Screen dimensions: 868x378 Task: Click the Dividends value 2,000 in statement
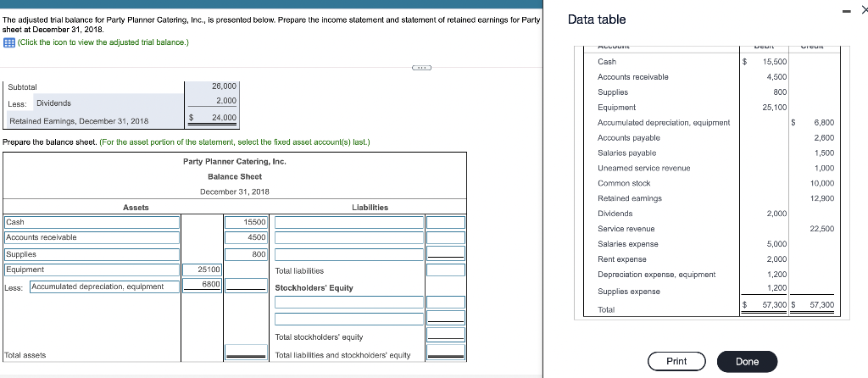coord(227,101)
